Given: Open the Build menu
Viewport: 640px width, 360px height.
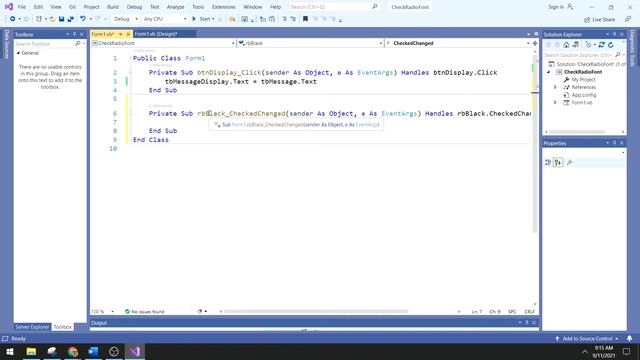Looking at the screenshot, I should [x=113, y=7].
